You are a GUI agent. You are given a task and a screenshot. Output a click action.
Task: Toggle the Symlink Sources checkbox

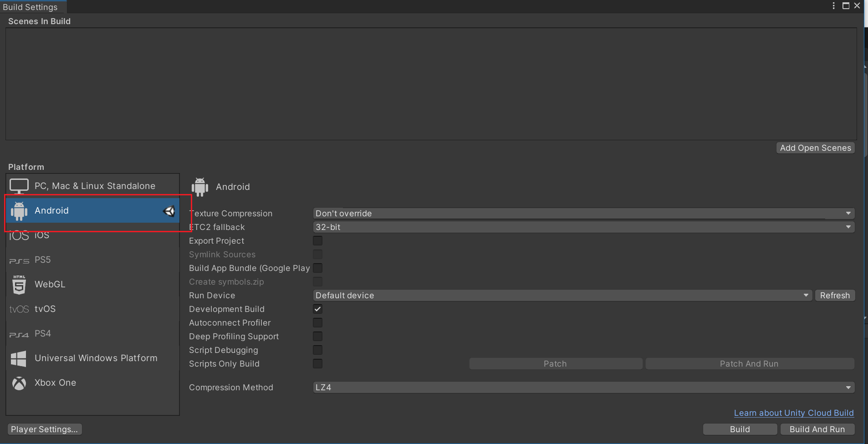[317, 254]
